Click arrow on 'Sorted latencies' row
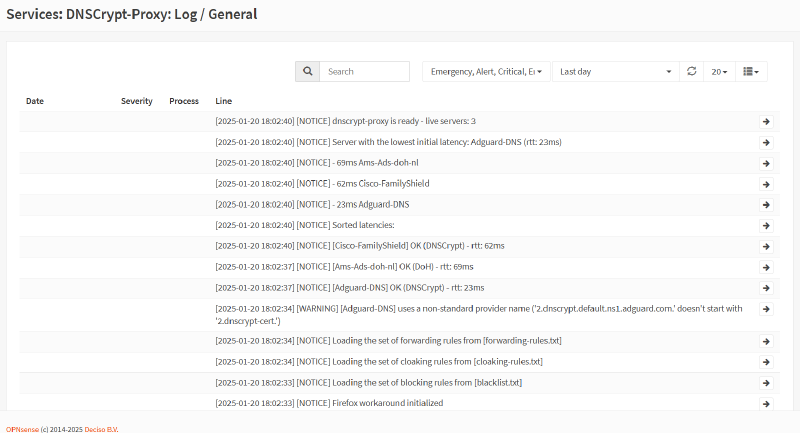800x433 pixels. [x=766, y=225]
